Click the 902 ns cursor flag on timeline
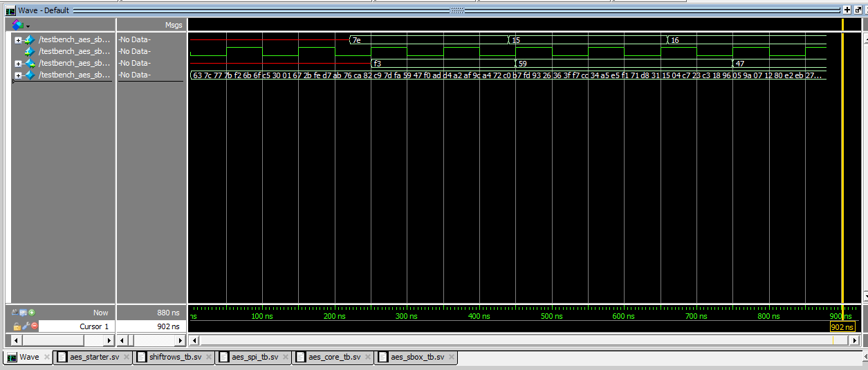The height and width of the screenshot is (370, 868). coord(842,326)
